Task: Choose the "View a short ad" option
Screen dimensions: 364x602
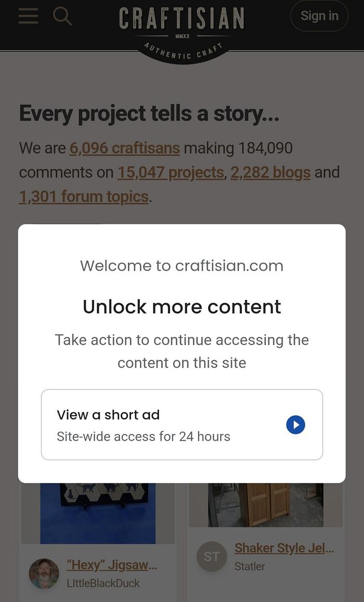Action: tap(181, 424)
